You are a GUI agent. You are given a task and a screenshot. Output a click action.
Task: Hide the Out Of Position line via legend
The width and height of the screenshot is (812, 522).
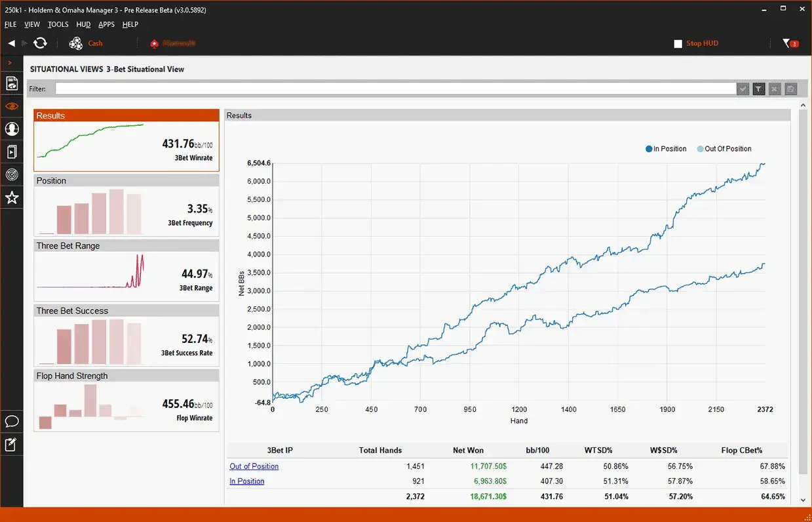click(x=724, y=149)
